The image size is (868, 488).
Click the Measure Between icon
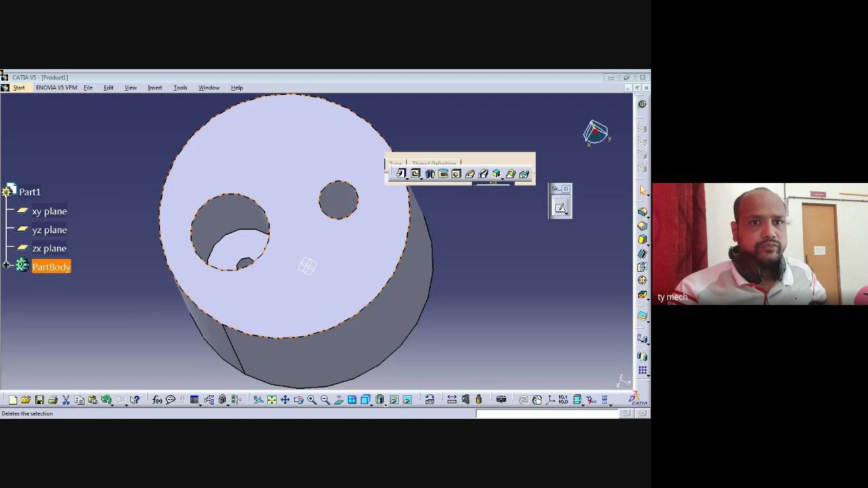click(452, 400)
